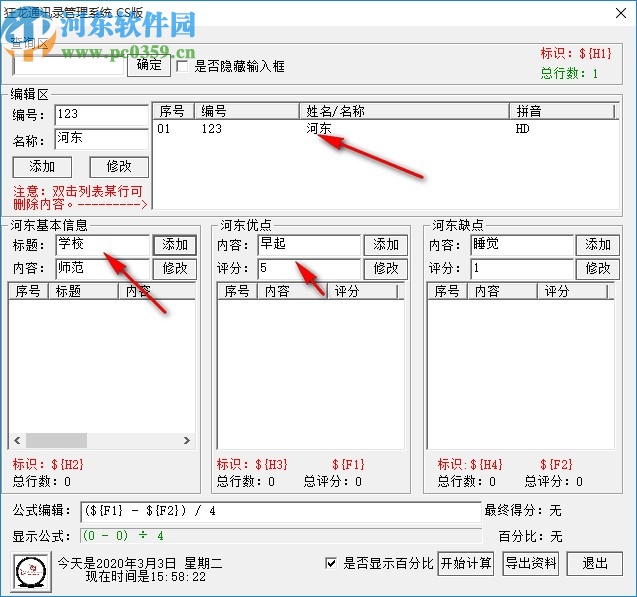This screenshot has height=597, width=637.
Task: Click scrollbar right arrow in basic info list
Action: tap(186, 440)
